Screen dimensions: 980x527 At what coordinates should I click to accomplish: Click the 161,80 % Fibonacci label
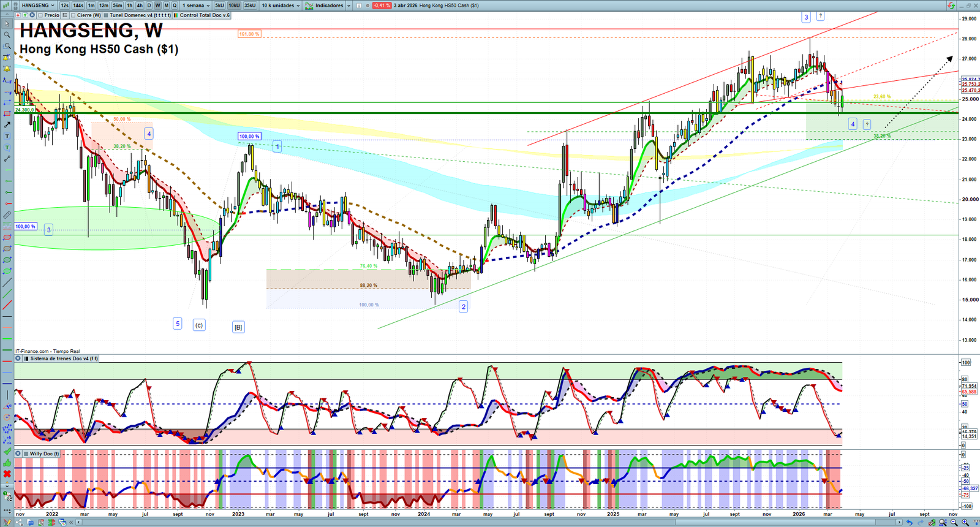[x=249, y=34]
